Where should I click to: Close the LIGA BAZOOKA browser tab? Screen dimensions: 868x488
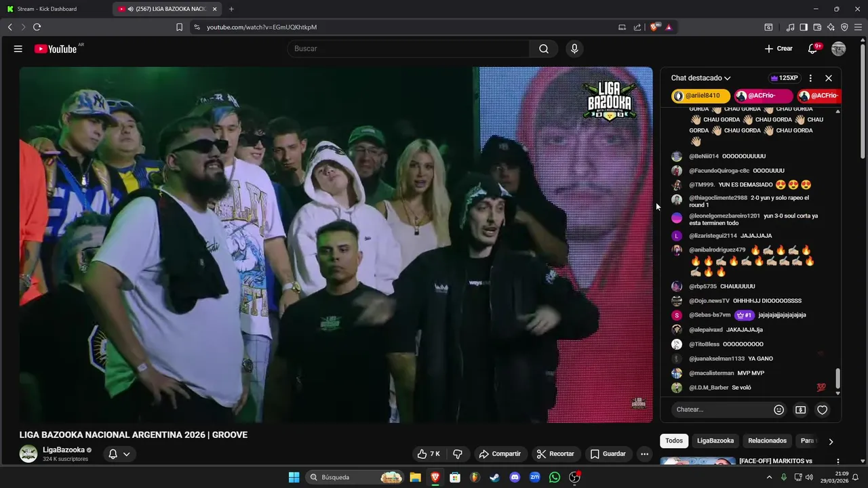(x=214, y=9)
